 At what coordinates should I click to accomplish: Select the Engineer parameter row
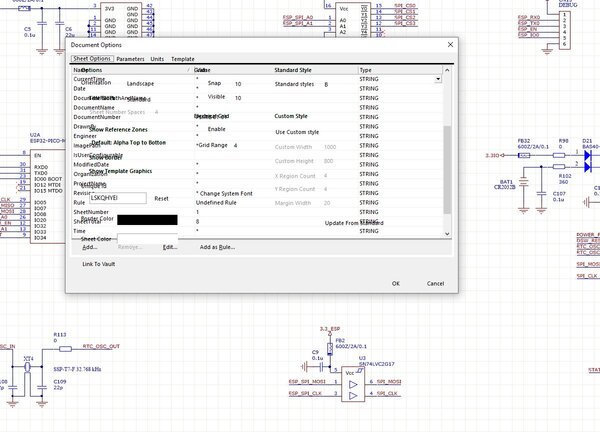(258, 136)
